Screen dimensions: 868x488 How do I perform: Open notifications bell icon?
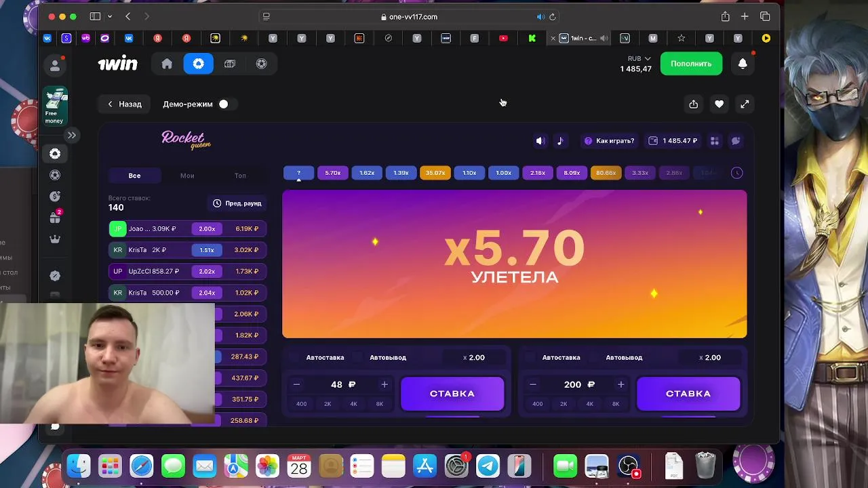pos(743,64)
